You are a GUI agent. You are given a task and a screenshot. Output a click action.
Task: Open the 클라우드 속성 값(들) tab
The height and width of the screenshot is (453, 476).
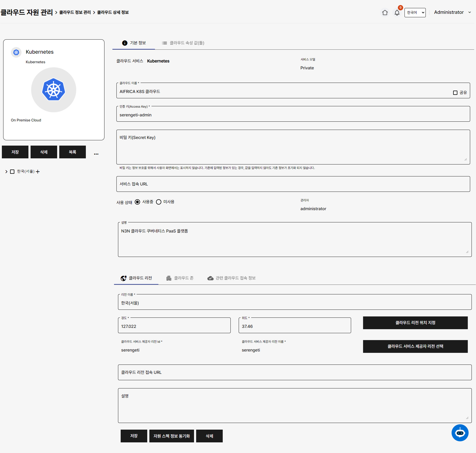coord(183,43)
